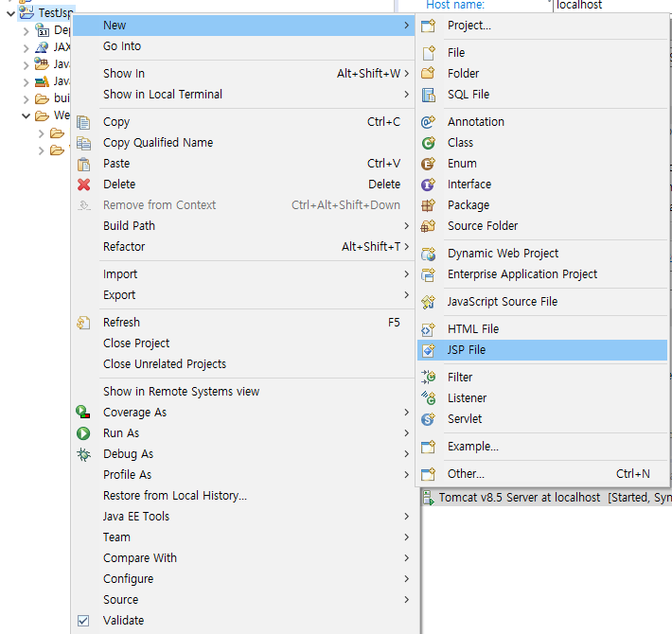The image size is (672, 634).
Task: Click the Host name input field
Action: coord(612,6)
